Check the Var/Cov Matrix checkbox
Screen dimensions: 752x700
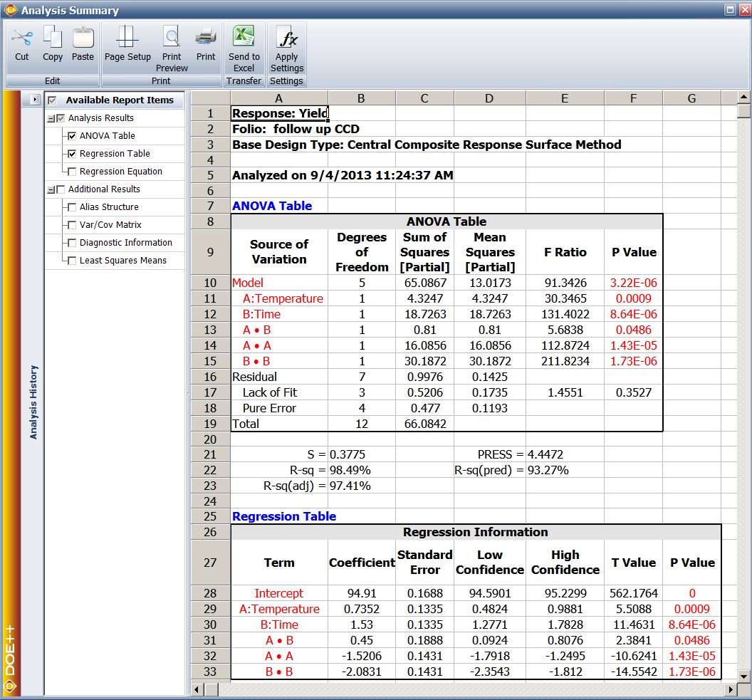(72, 225)
